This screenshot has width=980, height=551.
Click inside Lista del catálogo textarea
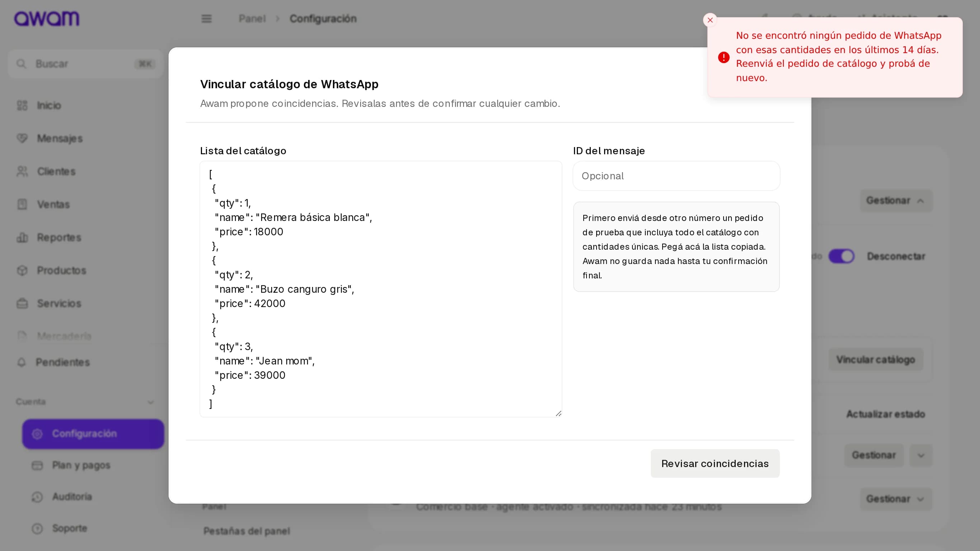click(381, 289)
